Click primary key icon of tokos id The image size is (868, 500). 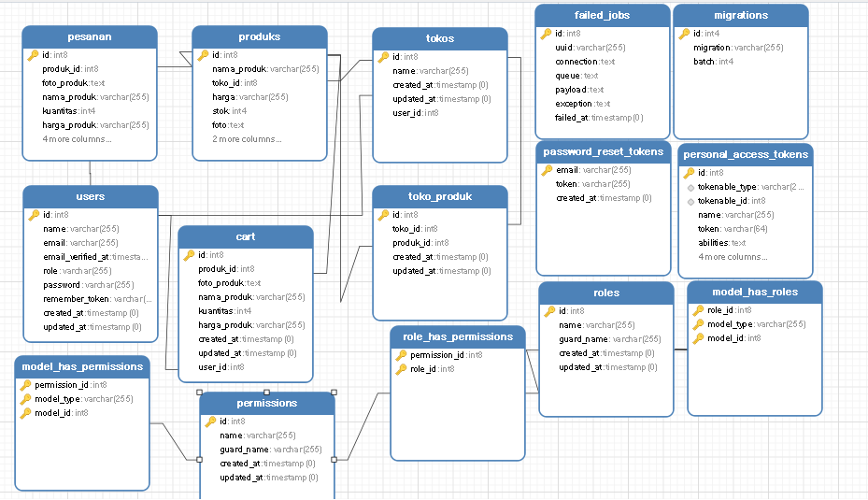click(x=383, y=56)
